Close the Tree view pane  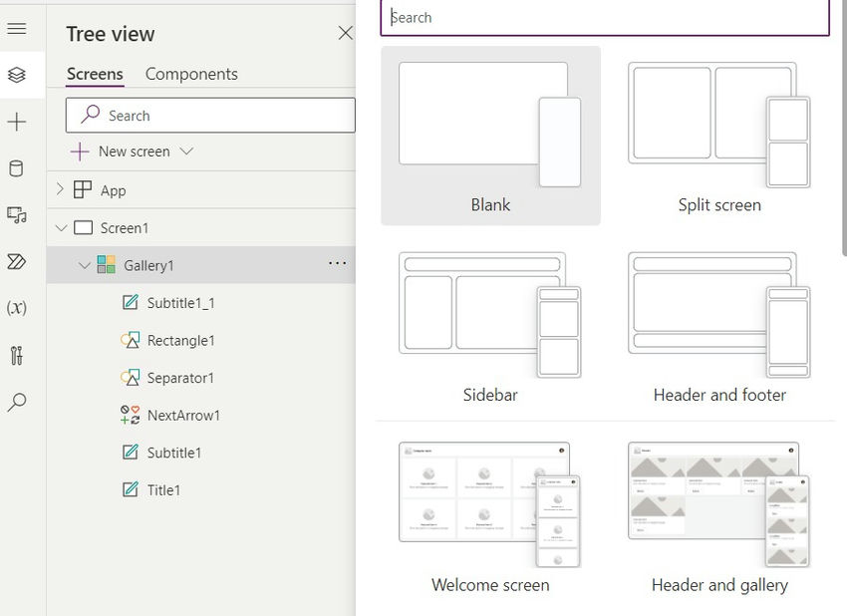pyautogui.click(x=346, y=33)
